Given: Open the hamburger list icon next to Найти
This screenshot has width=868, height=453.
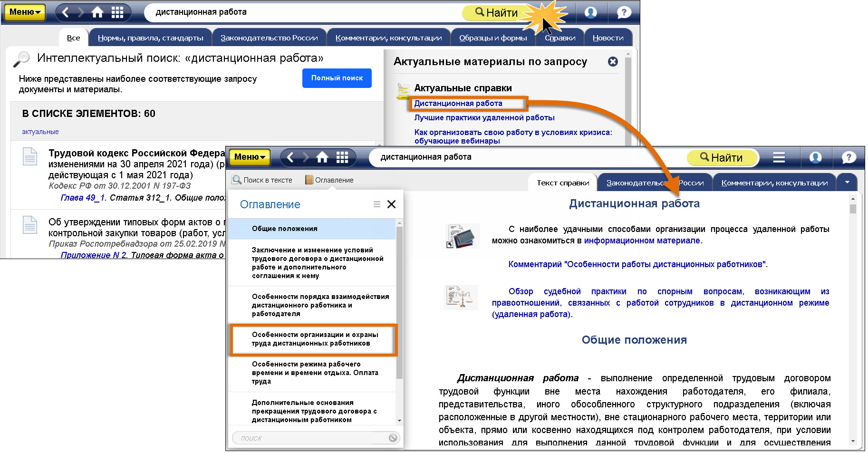Looking at the screenshot, I should click(779, 157).
